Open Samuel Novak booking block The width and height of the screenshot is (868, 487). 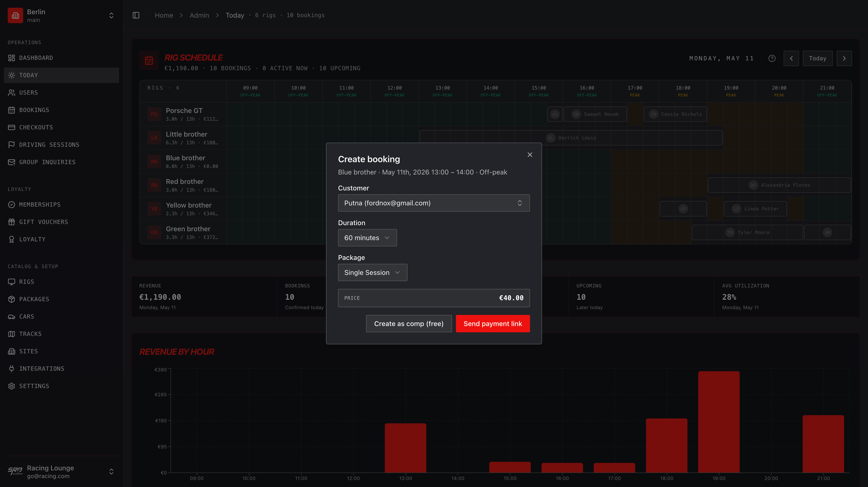click(595, 114)
